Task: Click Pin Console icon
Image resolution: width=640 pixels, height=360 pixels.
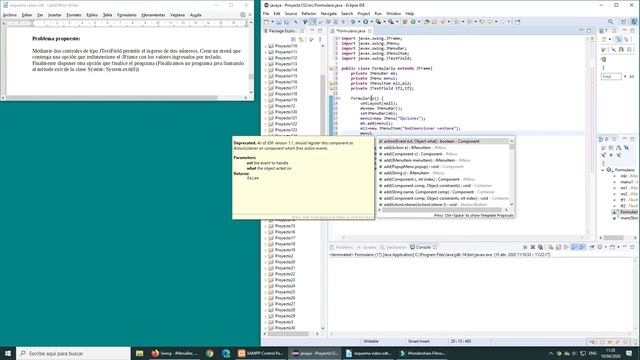Action: tap(592, 247)
